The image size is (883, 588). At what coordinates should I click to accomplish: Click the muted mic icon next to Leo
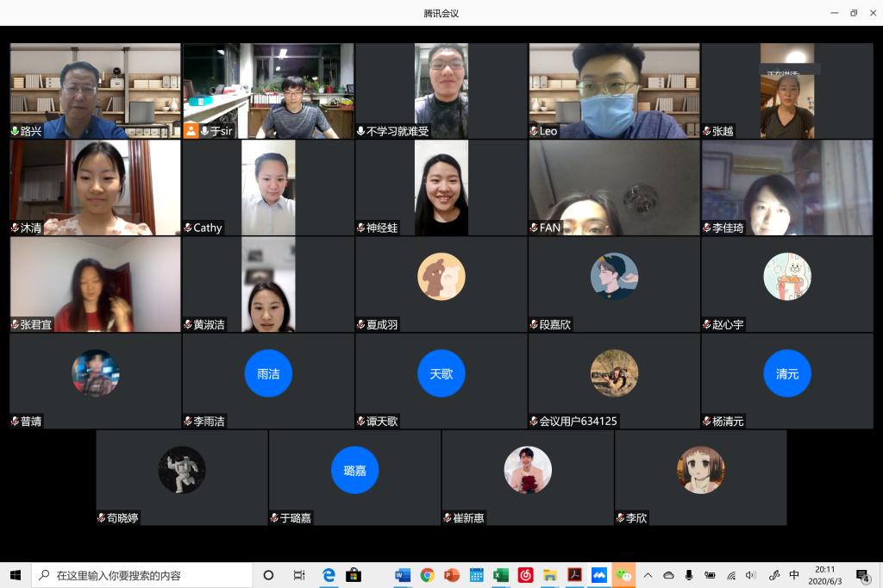[x=535, y=131]
